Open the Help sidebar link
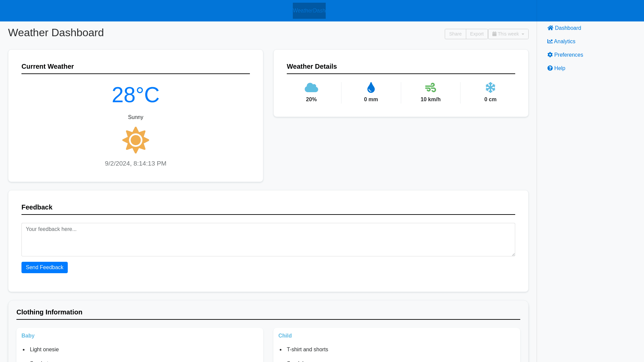The image size is (644, 362). tap(559, 68)
